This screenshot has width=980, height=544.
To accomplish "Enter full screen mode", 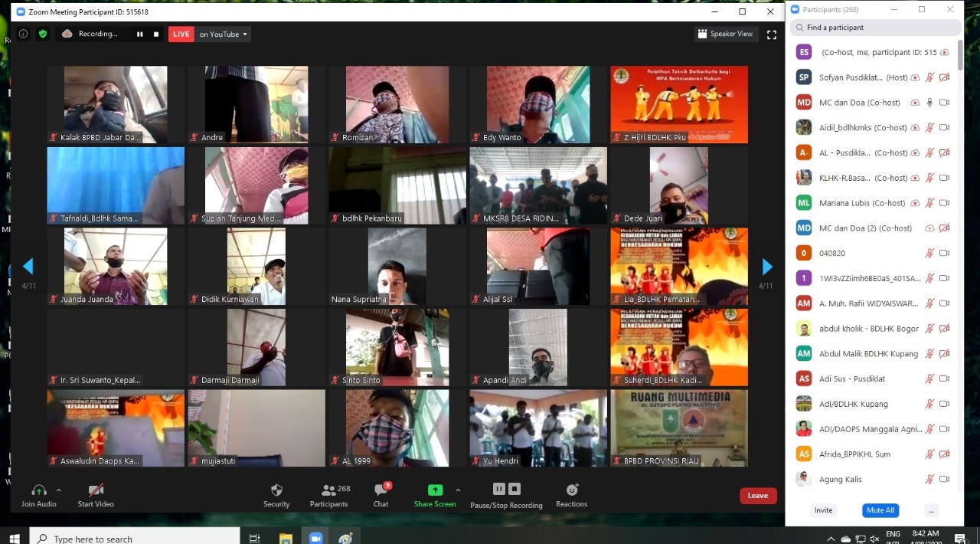I will (x=771, y=34).
